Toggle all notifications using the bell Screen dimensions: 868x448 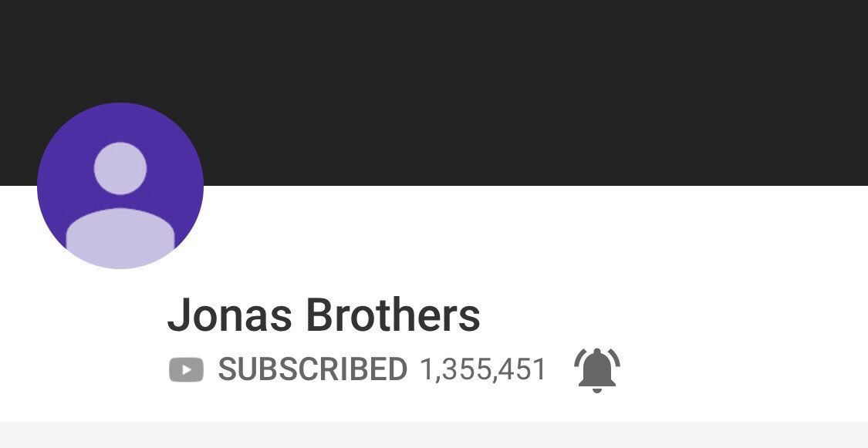596,370
